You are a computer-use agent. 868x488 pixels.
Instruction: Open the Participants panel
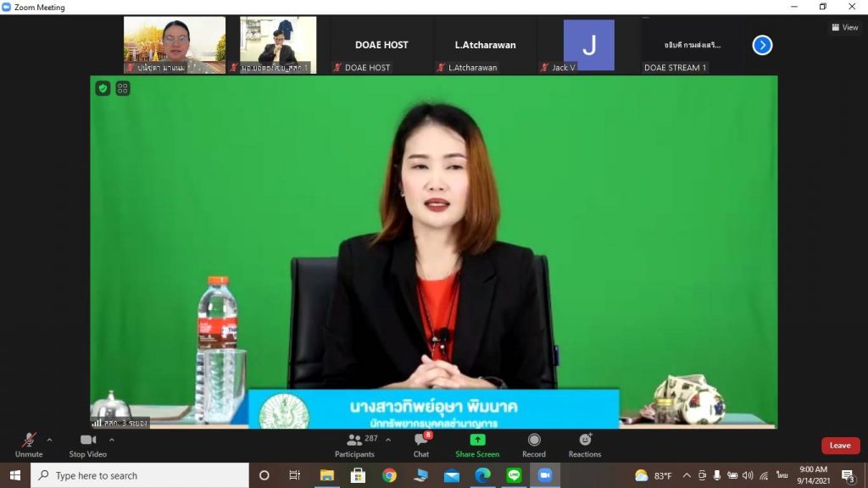pos(356,445)
